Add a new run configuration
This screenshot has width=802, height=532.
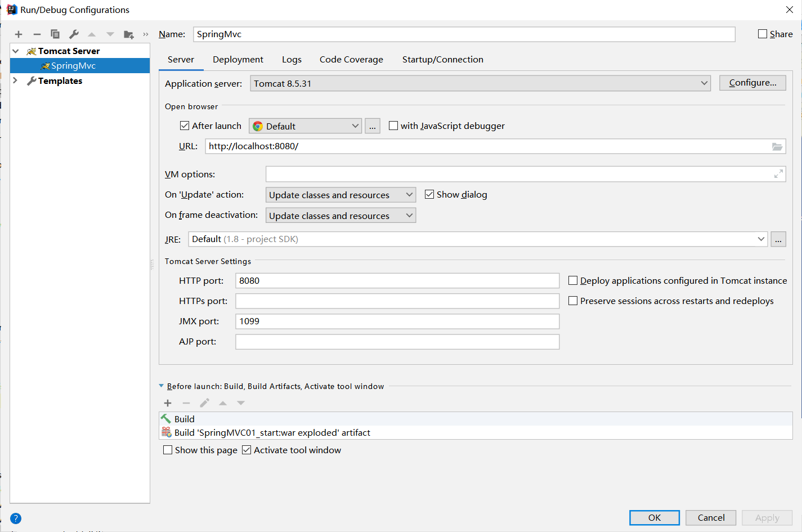(19, 34)
